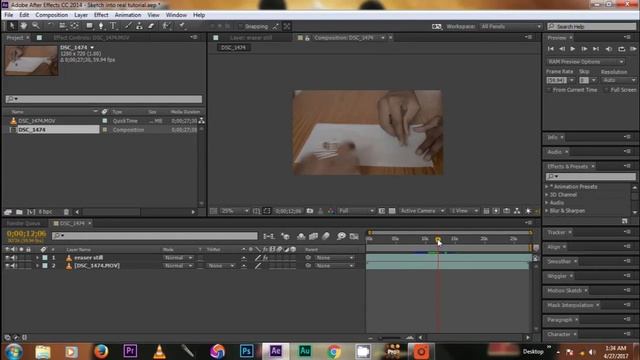The width and height of the screenshot is (640, 360).
Task: Click the Play button in Preview panel
Action: click(573, 49)
